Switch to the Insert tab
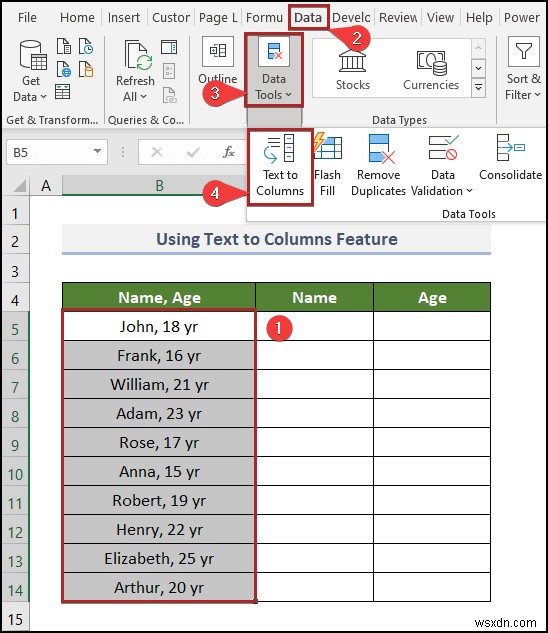The height and width of the screenshot is (633, 548). click(124, 17)
